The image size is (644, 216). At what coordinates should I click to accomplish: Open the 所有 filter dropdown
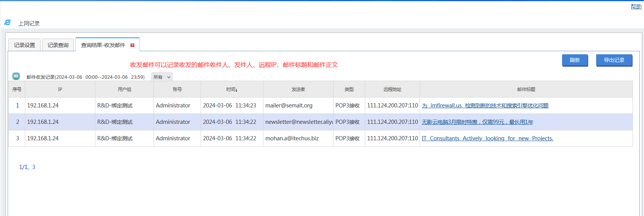162,77
